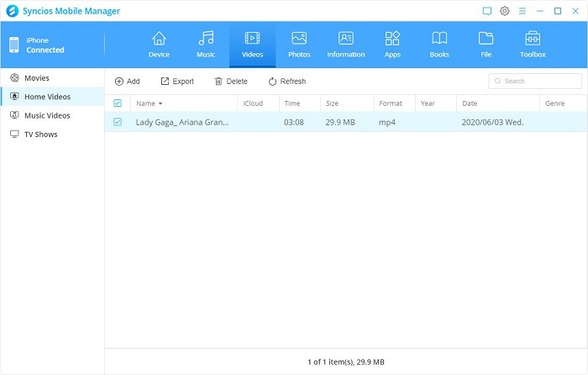Go to the Information section

(x=346, y=45)
